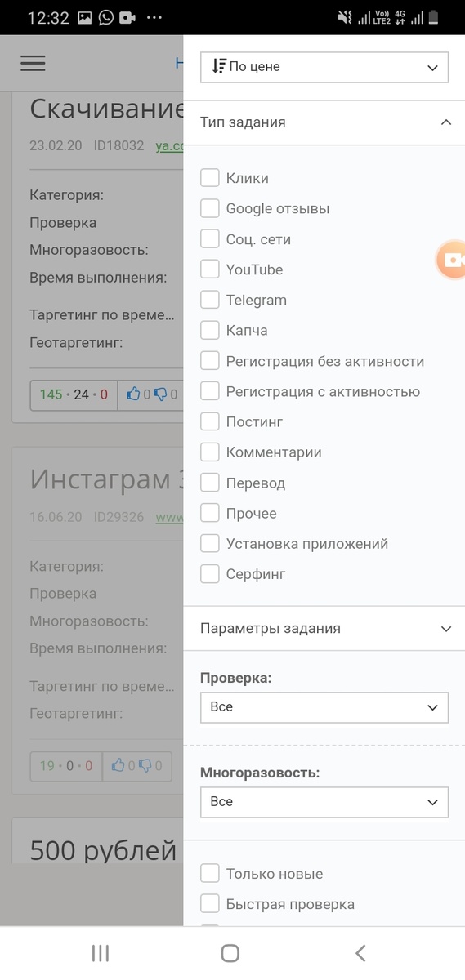Screen dimensions: 465x980
Task: Tap the gallery notification icon
Action: pos(85,17)
